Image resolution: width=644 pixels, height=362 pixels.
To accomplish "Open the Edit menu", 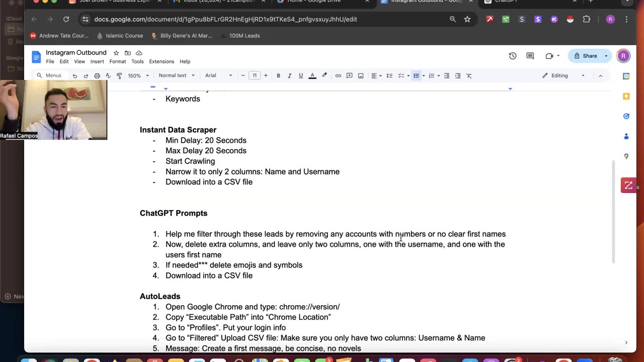I will [x=64, y=62].
